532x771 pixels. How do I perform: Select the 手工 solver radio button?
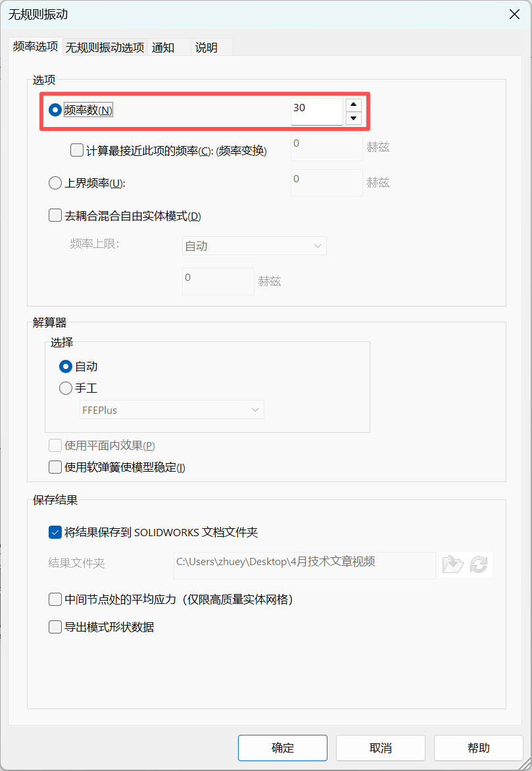click(x=66, y=388)
